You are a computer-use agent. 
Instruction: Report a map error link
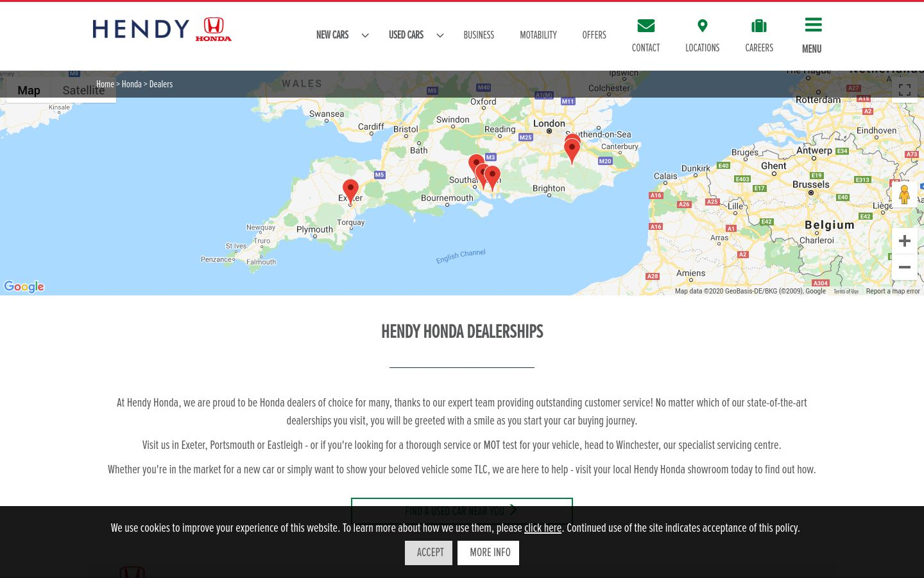893,292
